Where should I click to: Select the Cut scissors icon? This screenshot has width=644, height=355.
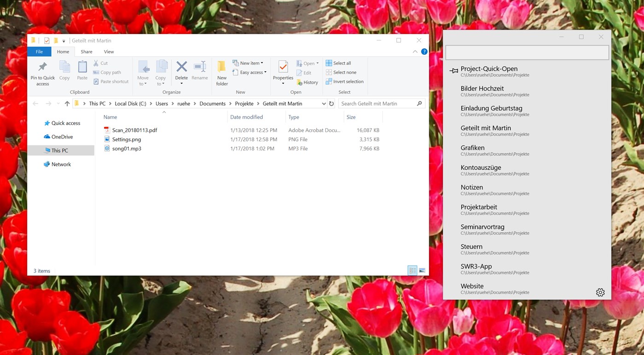96,63
